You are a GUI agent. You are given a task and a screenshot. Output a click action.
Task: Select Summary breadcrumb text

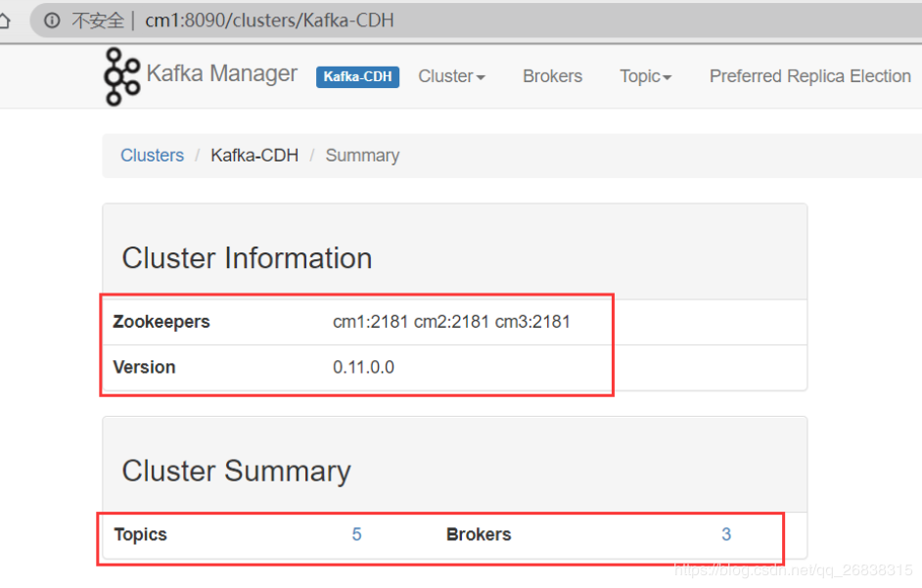(x=363, y=156)
